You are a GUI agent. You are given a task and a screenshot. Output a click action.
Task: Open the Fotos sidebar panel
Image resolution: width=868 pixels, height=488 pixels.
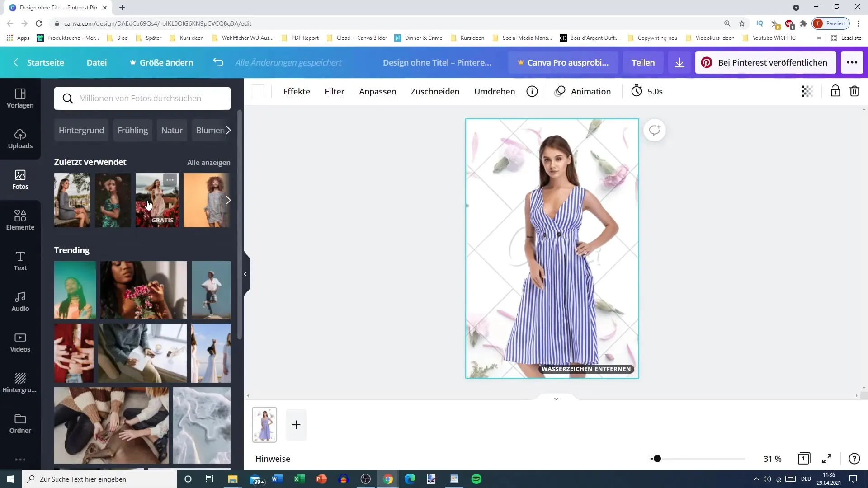tap(20, 180)
